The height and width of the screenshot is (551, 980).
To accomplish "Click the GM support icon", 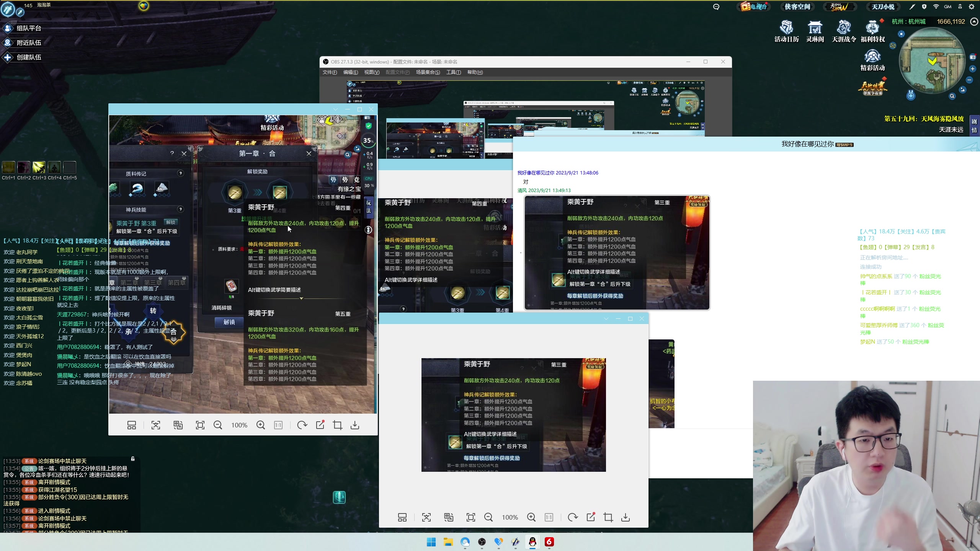I will click(x=948, y=7).
